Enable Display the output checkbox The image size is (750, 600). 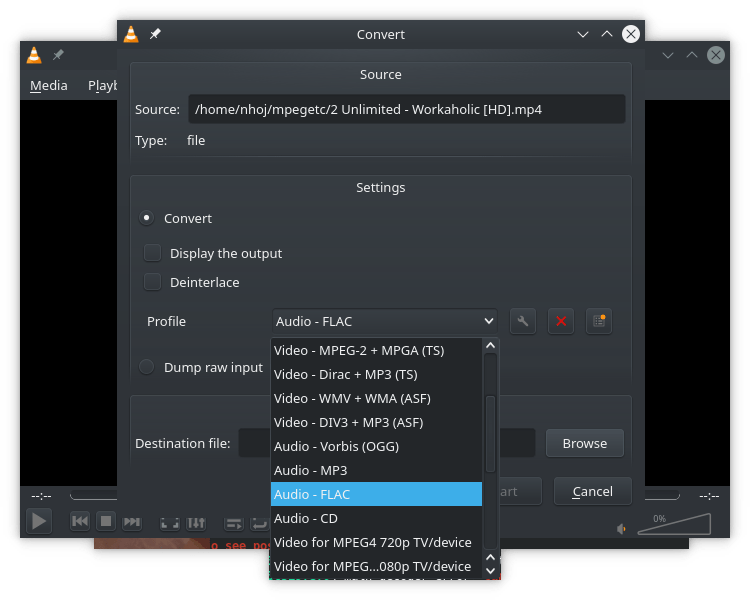tap(153, 253)
